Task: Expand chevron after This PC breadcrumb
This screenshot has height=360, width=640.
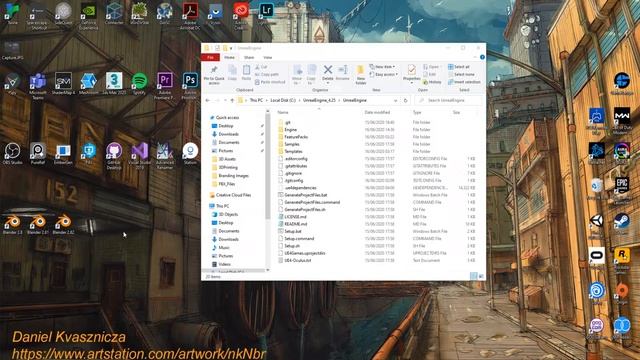Action: tap(267, 100)
